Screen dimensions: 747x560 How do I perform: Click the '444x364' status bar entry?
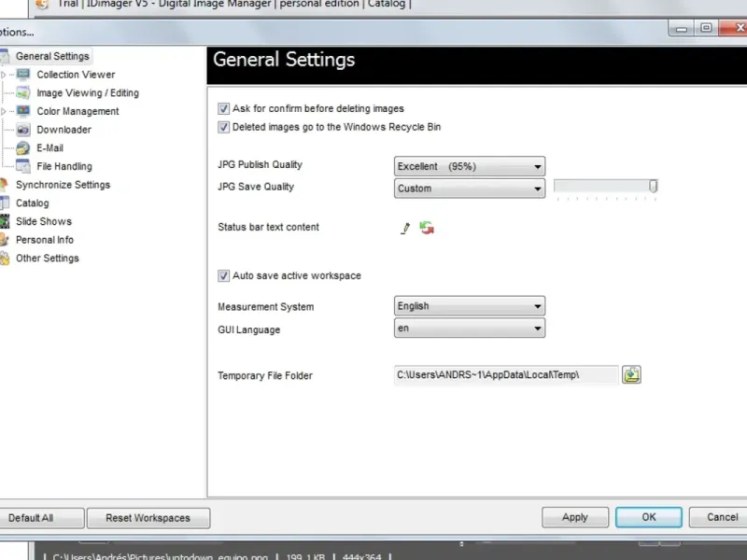tap(361, 556)
